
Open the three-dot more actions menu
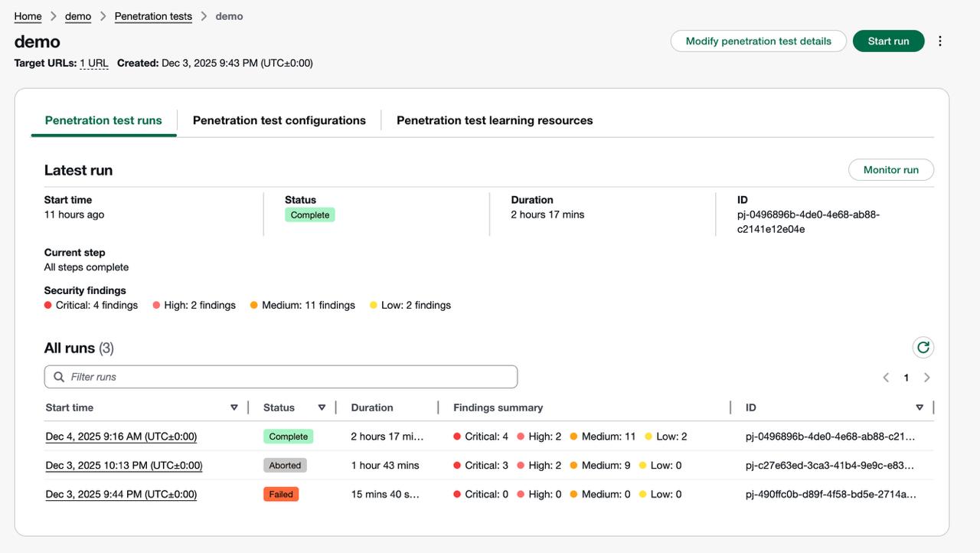940,41
